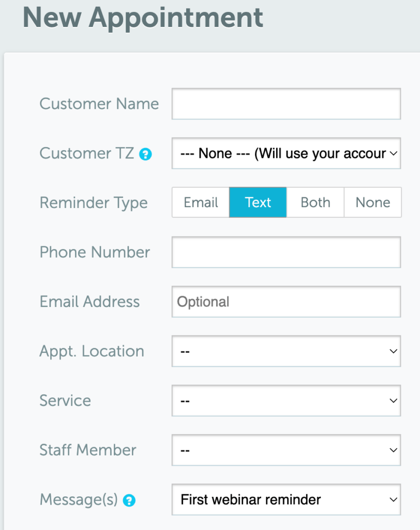
Task: Click the Phone Number input field
Action: [286, 252]
